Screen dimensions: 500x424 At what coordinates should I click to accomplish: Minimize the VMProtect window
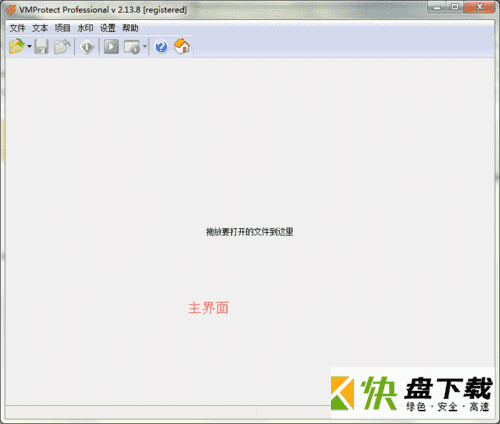tap(437, 7)
